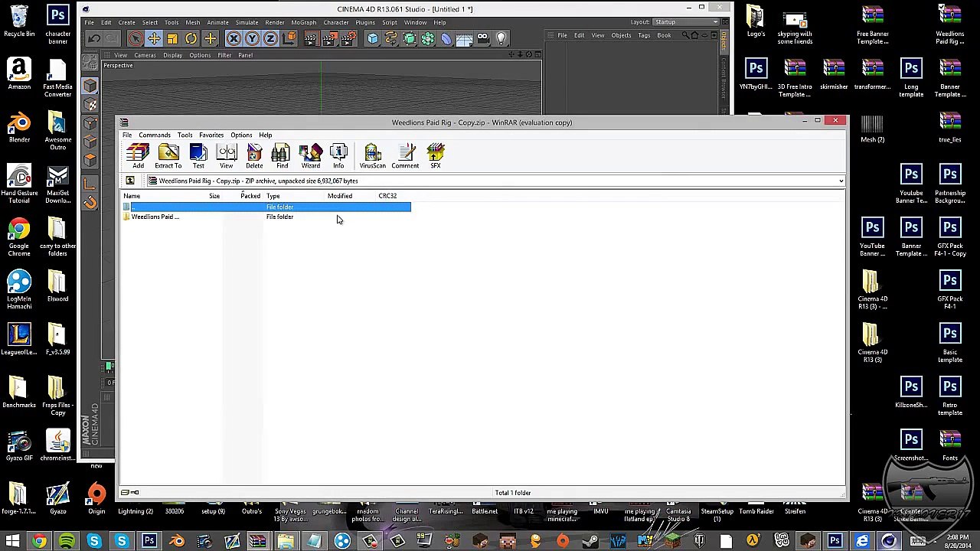Click Render View icon in Cinema 4D

311,38
